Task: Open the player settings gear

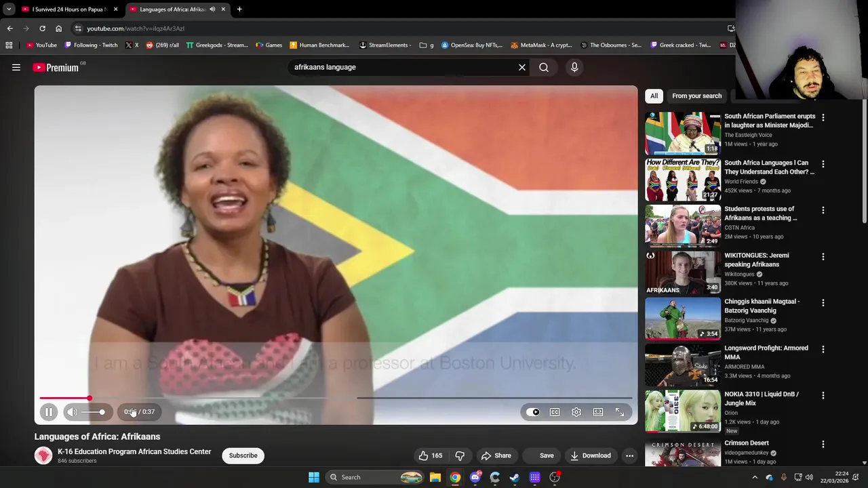Action: [576, 411]
